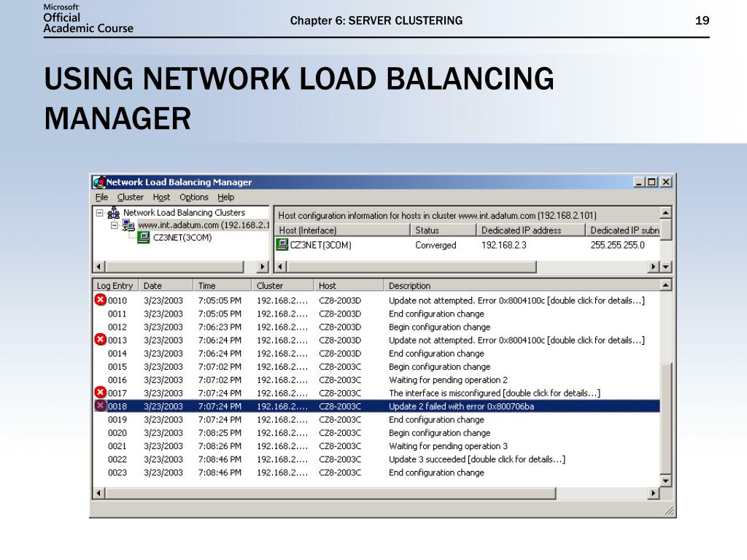
Task: Select 'The interface is misconfigured' description
Action: [x=495, y=393]
